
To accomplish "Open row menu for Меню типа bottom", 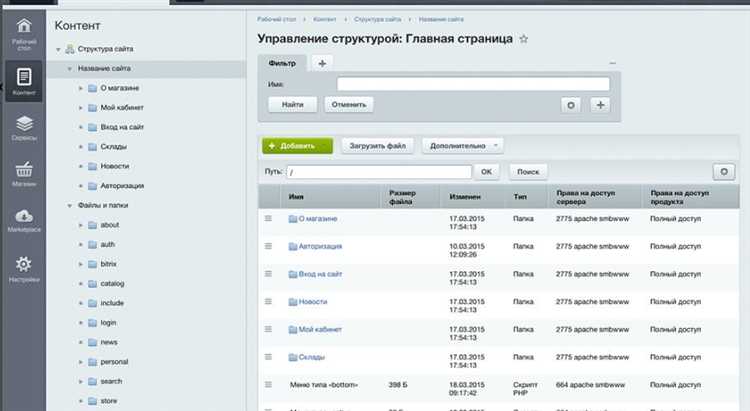I will tap(268, 385).
